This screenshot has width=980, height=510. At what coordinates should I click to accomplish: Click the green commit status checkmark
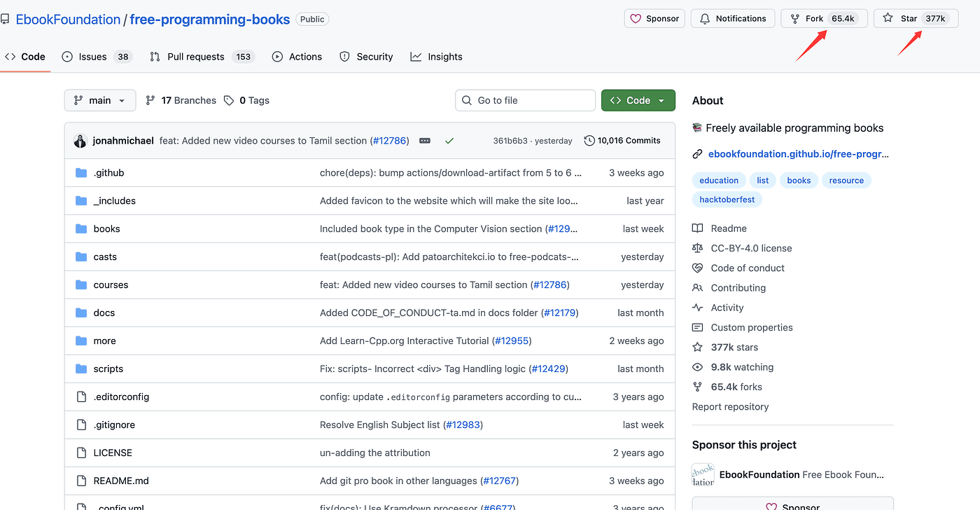click(x=449, y=141)
